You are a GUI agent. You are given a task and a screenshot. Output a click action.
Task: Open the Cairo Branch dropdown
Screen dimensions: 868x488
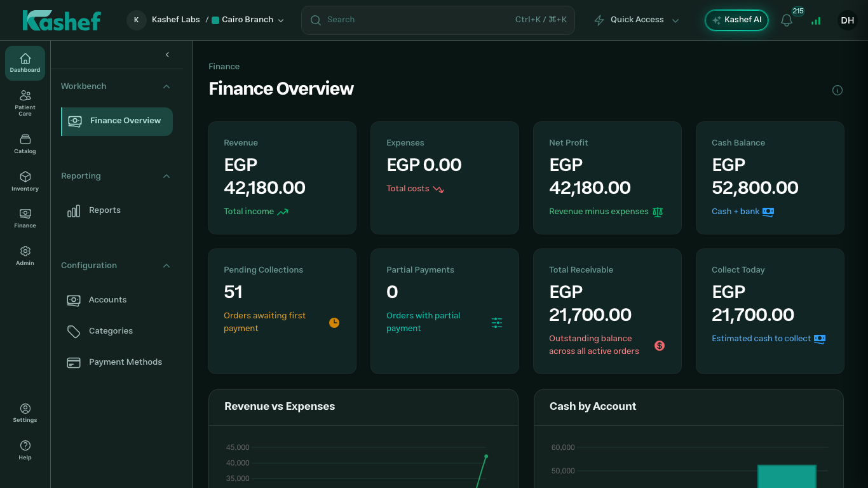pyautogui.click(x=248, y=20)
